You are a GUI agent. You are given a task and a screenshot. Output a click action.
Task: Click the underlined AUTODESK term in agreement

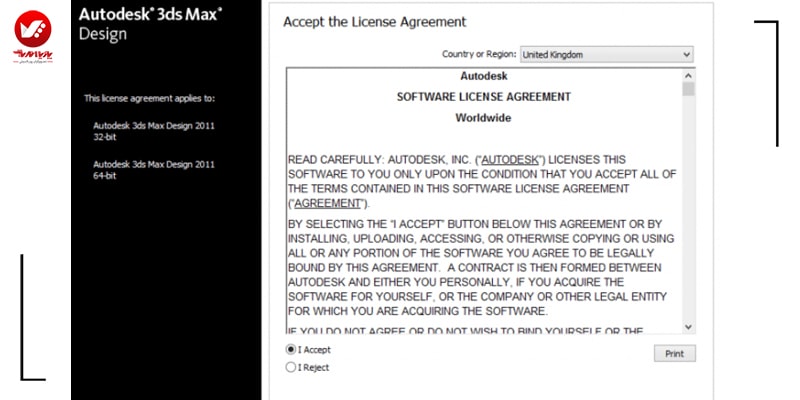click(x=510, y=160)
